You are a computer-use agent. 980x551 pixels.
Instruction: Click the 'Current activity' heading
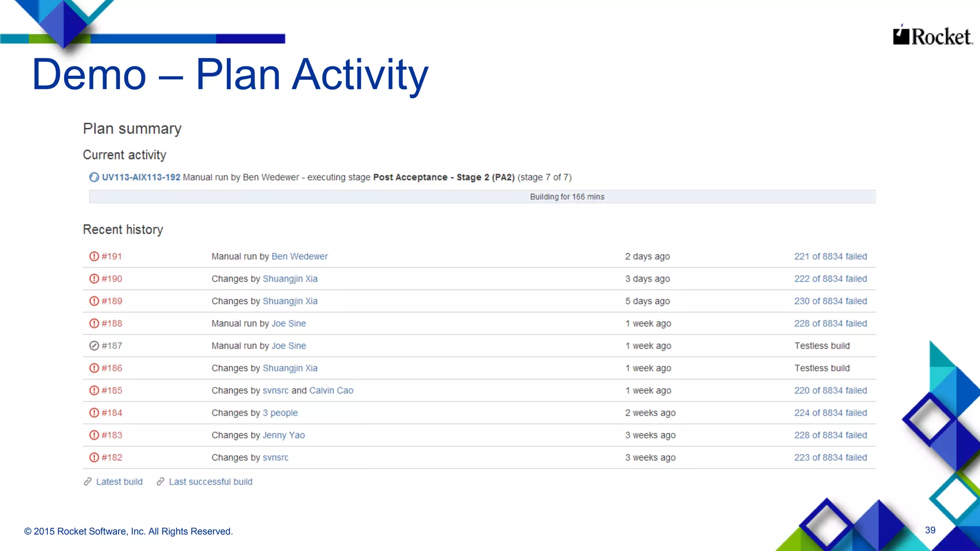[124, 155]
